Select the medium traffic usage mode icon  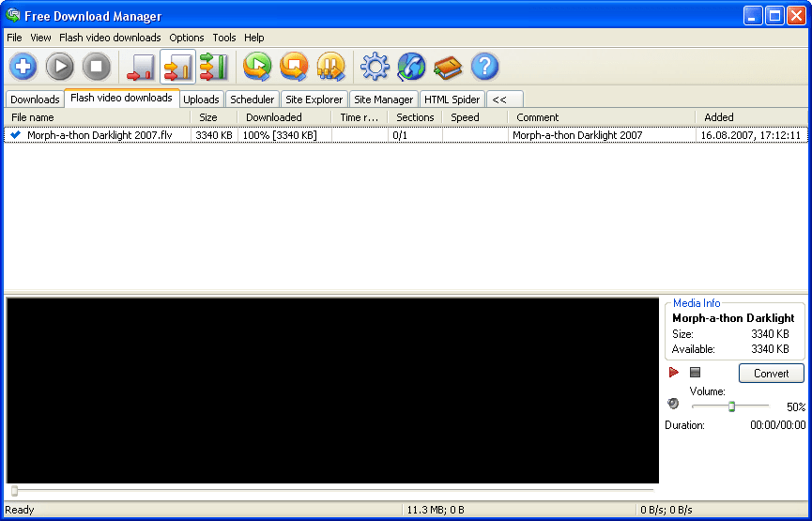pos(177,67)
